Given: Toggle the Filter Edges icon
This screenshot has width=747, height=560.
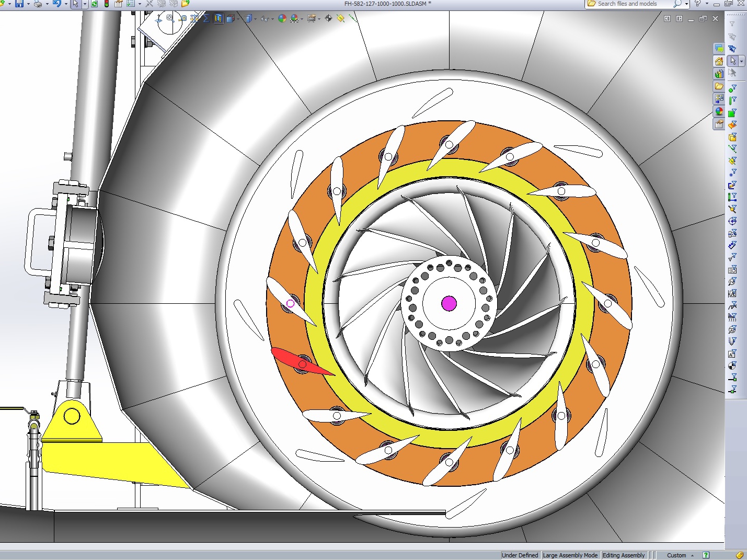Looking at the screenshot, I should [732, 100].
